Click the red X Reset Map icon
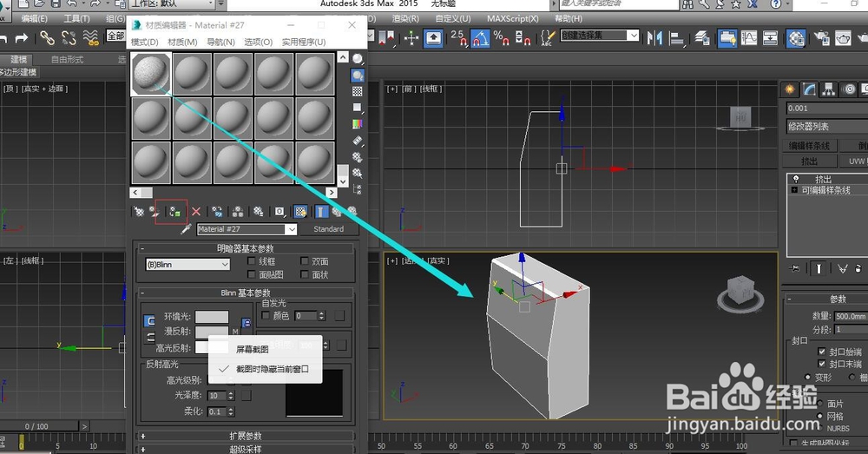 point(196,212)
